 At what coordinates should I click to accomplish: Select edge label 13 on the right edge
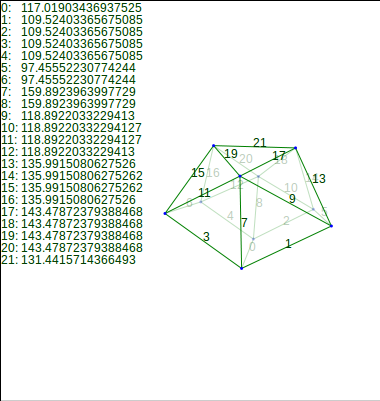click(x=319, y=179)
